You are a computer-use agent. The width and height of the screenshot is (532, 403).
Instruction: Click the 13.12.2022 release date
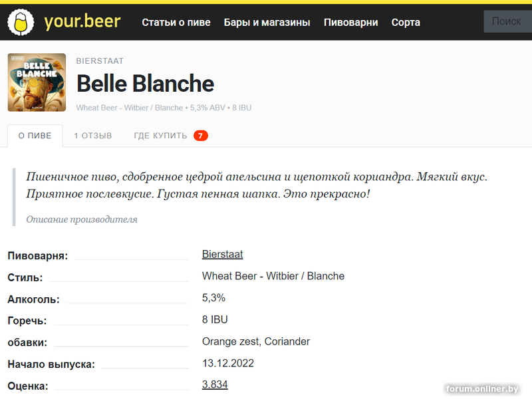pyautogui.click(x=228, y=363)
